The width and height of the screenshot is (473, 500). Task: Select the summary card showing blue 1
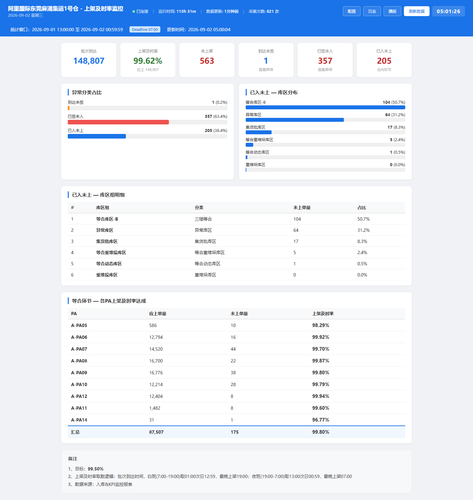click(x=266, y=60)
